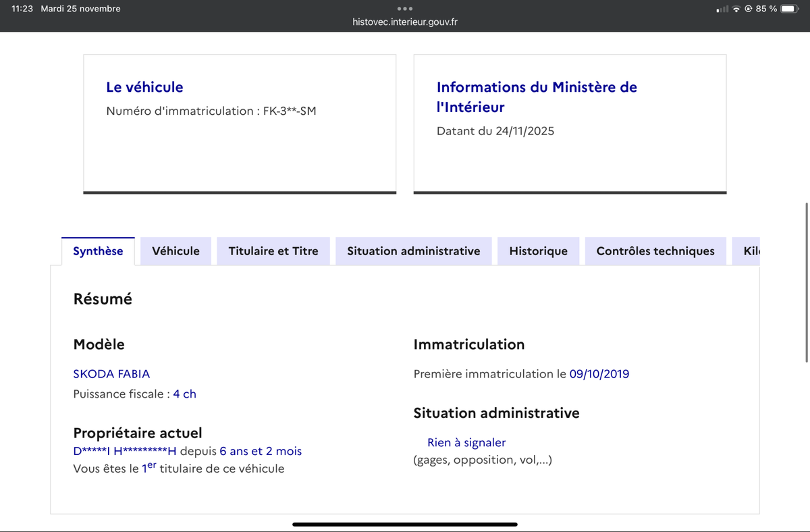The height and width of the screenshot is (532, 810).
Task: Click the Le véhicule card heading
Action: tap(144, 87)
